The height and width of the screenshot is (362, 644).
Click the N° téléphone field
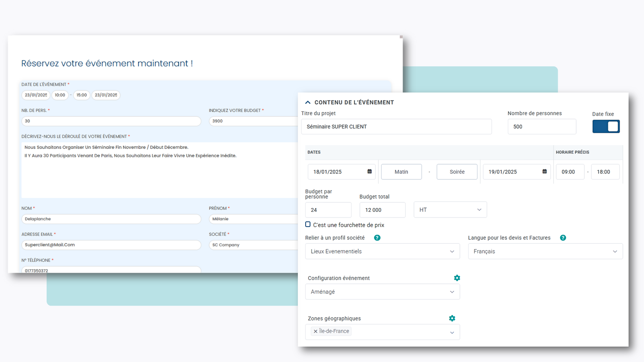(111, 270)
